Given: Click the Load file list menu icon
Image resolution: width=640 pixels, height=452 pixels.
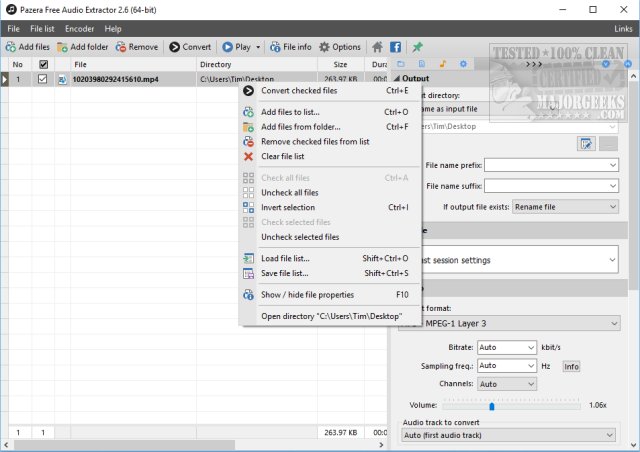Looking at the screenshot, I should 248,258.
